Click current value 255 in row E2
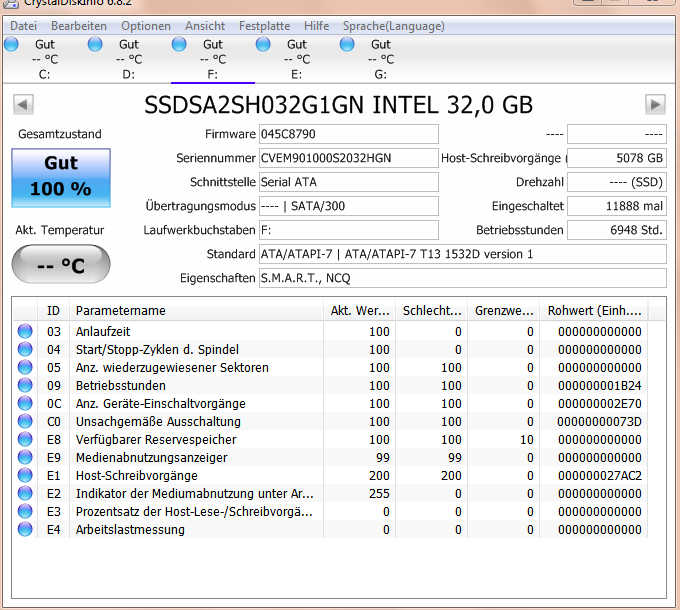This screenshot has width=680, height=610. (x=379, y=493)
